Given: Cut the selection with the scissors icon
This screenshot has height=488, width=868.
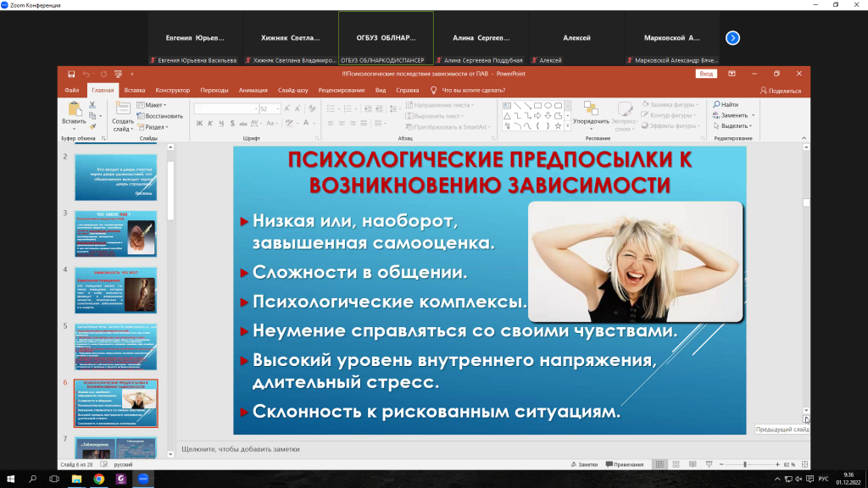Looking at the screenshot, I should (x=92, y=105).
